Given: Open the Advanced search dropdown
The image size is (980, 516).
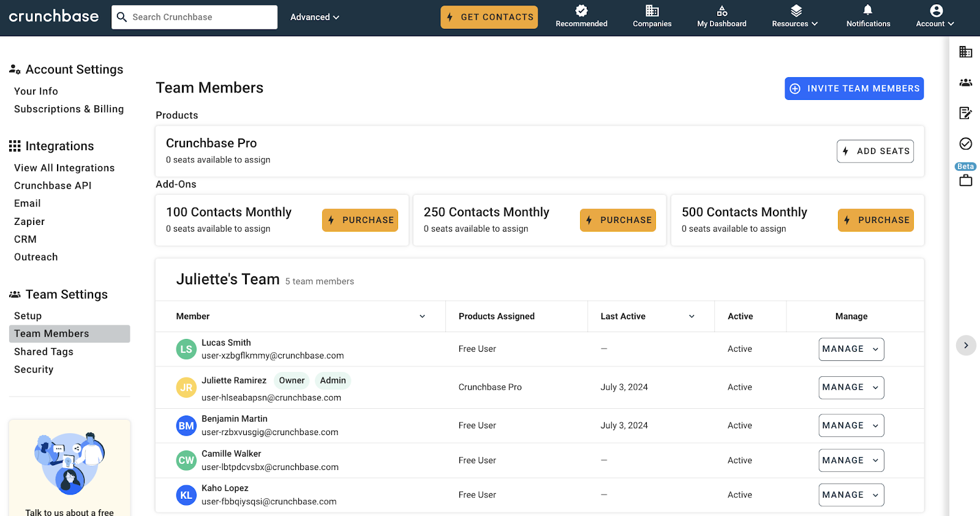Looking at the screenshot, I should pyautogui.click(x=315, y=17).
